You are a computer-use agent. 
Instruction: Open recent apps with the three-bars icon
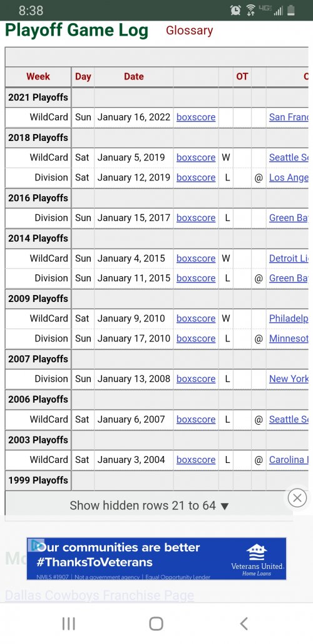click(x=68, y=623)
